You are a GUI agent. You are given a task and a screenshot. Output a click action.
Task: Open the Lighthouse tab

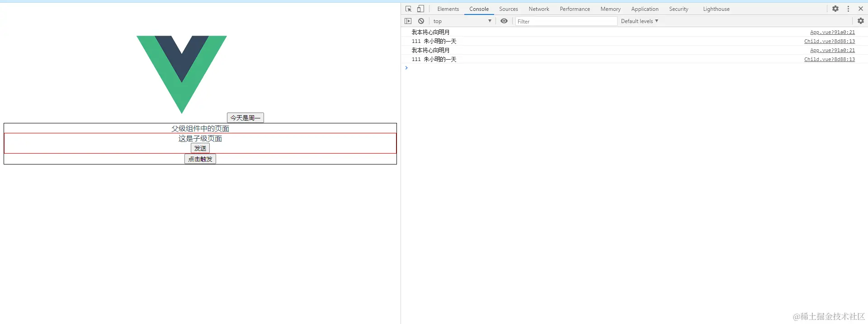(716, 9)
